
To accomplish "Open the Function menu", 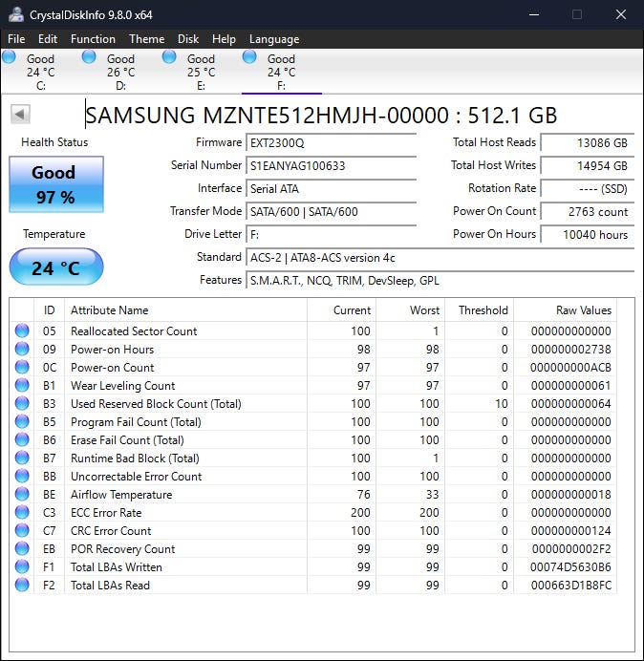I will pos(93,39).
